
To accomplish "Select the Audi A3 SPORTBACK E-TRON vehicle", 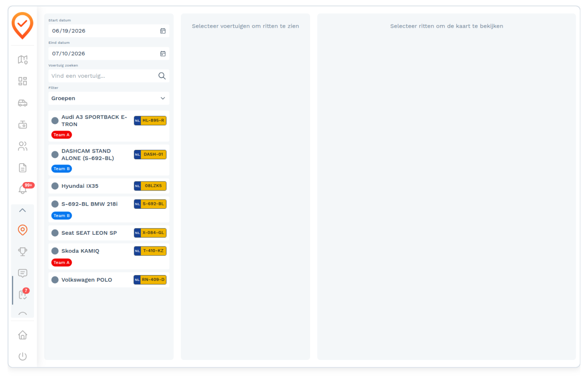I will point(109,126).
